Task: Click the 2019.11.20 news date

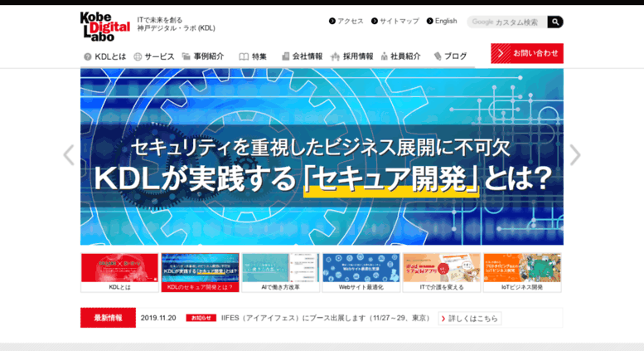Action: pos(158,318)
